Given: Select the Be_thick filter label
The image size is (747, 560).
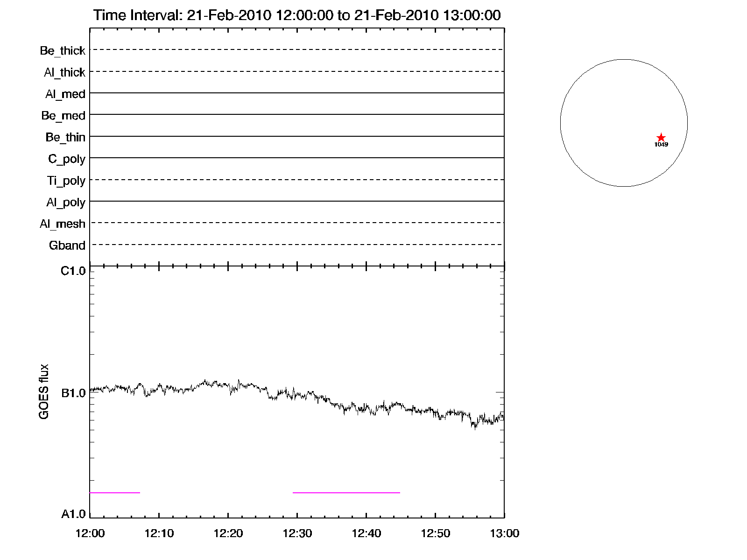Looking at the screenshot, I should point(63,50).
